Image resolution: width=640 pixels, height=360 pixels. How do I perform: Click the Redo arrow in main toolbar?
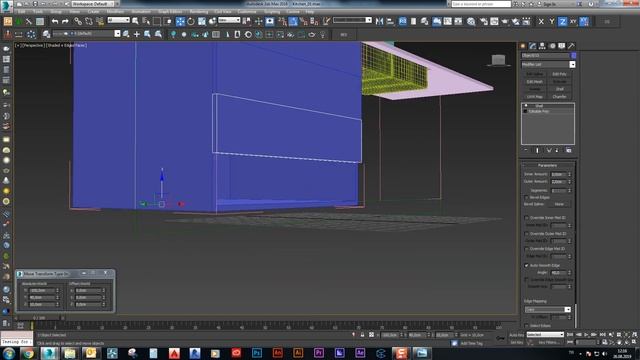[x=65, y=21]
